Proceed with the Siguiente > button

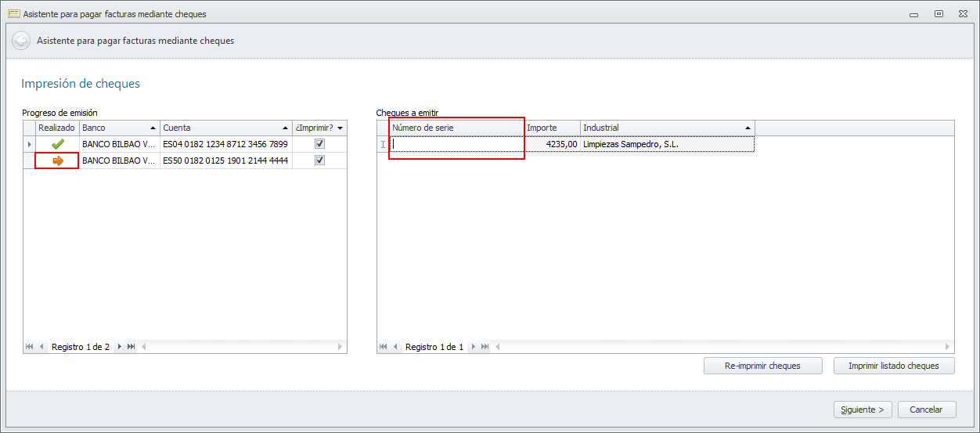[862, 410]
